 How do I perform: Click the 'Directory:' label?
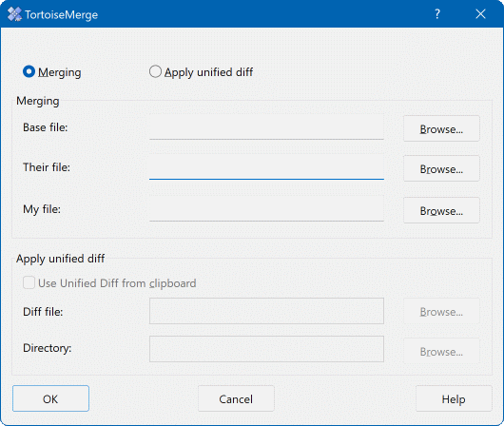click(x=47, y=348)
